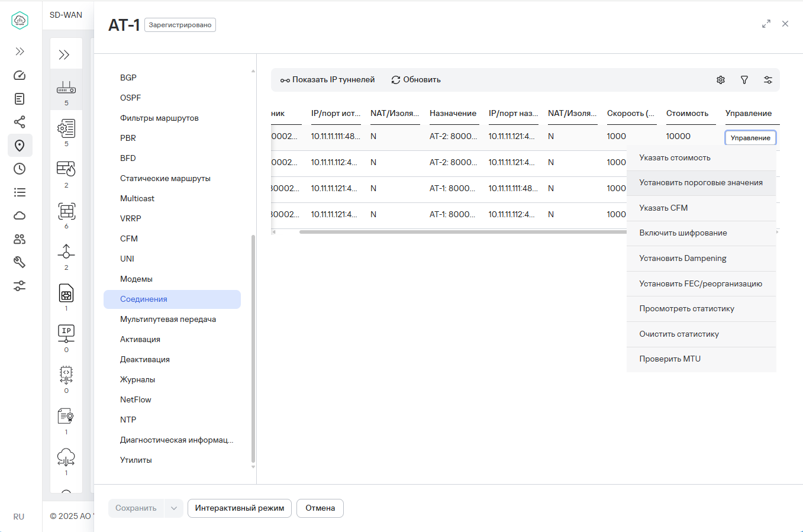
Task: Choose Включить шифрование menu entry
Action: pos(701,233)
